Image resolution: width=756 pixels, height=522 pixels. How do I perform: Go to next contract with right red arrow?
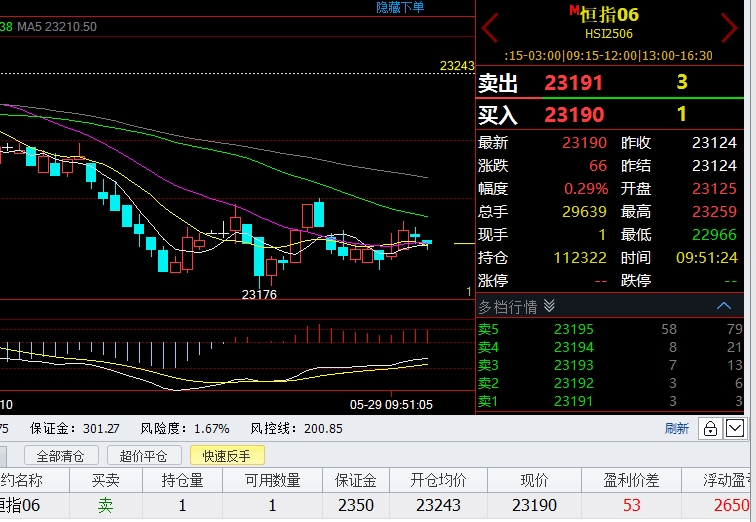(x=729, y=28)
